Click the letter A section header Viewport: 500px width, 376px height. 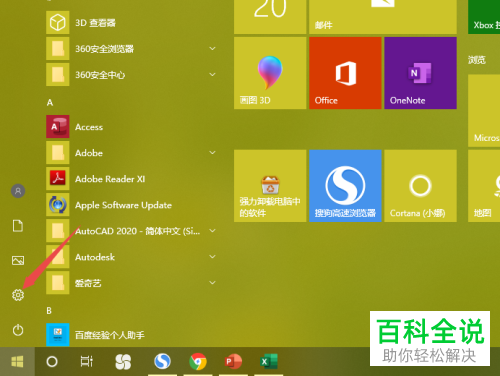50,102
